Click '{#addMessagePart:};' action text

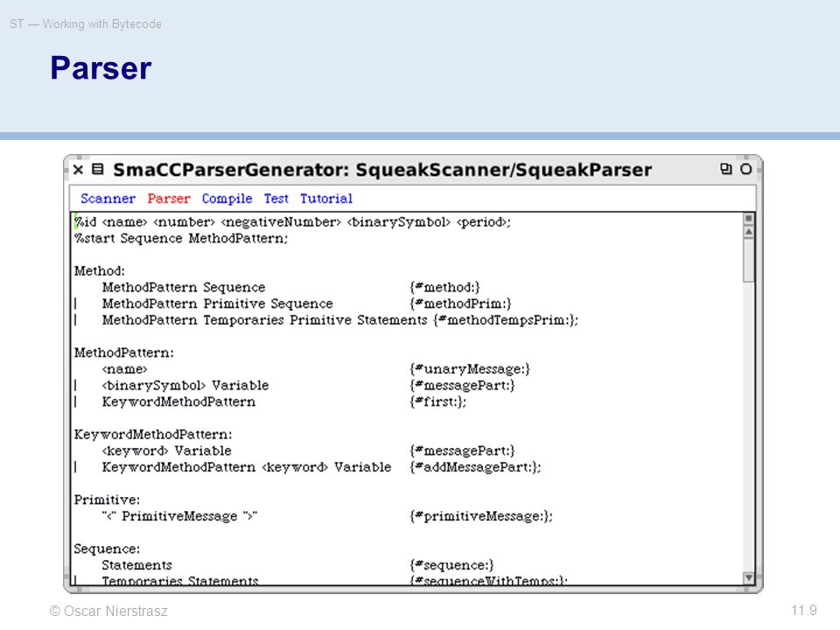click(x=476, y=467)
